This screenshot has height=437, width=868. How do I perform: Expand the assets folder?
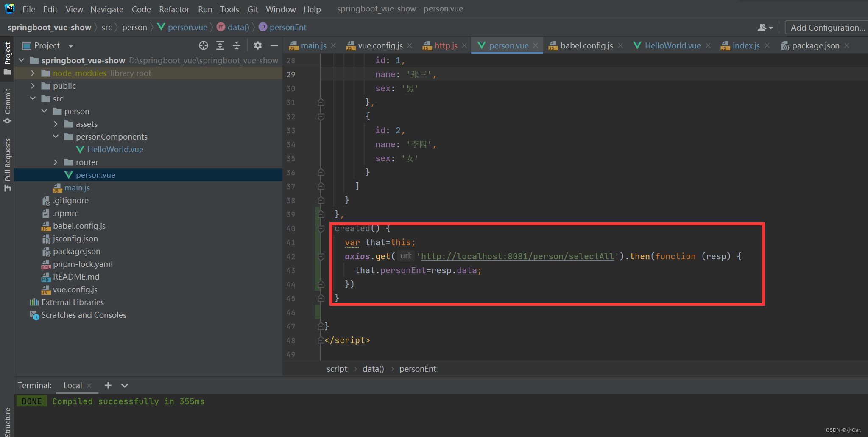56,124
